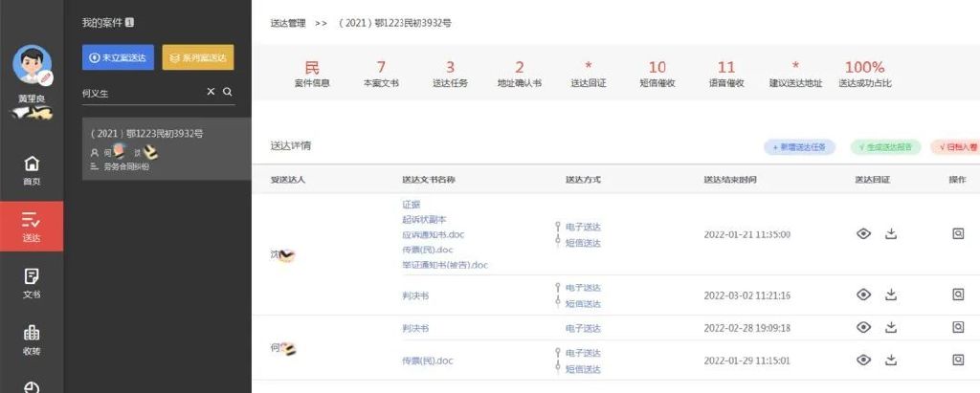View receipt via eye icon for 2022-02-28 row
Viewport: 980px width, 393px height.
(863, 327)
